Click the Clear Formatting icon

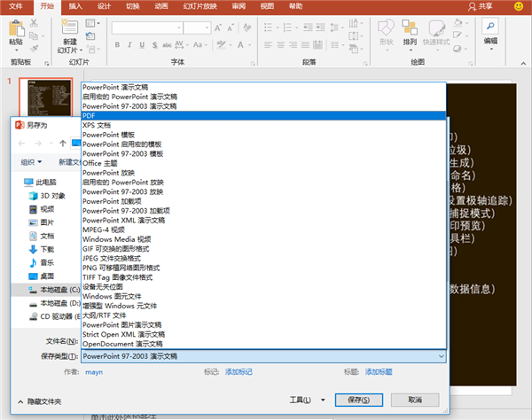pos(247,27)
